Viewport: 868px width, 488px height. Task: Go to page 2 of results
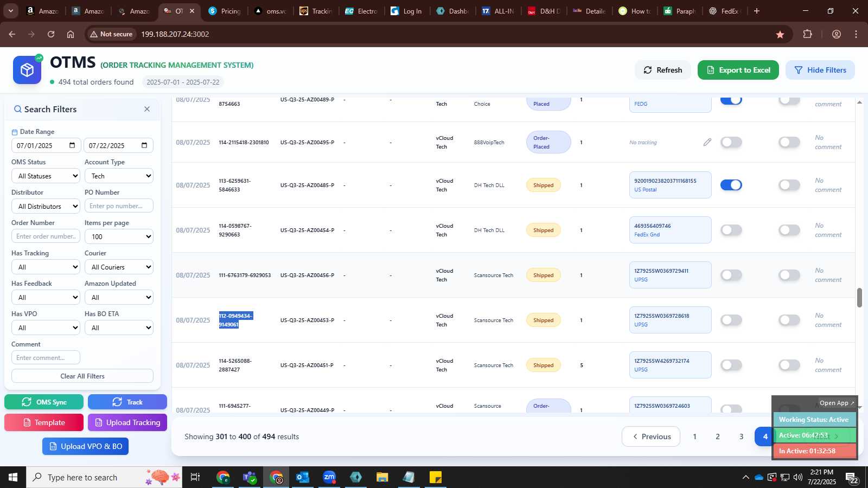pyautogui.click(x=718, y=436)
